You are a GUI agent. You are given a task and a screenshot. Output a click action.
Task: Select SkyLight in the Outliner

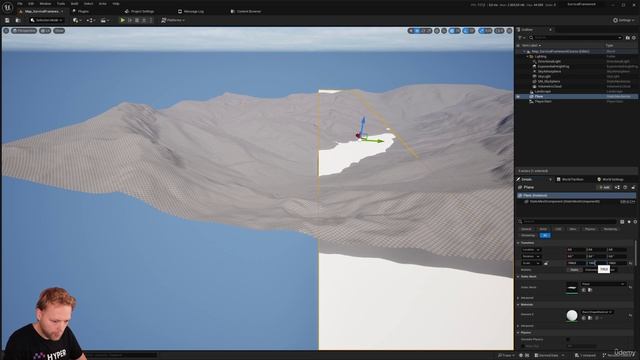coord(544,76)
